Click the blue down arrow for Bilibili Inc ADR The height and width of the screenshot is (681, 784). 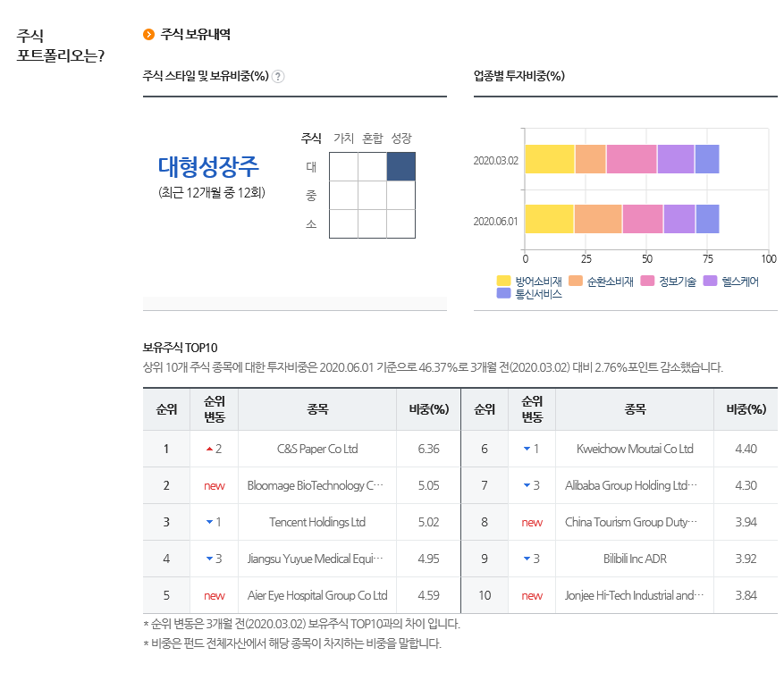527,559
